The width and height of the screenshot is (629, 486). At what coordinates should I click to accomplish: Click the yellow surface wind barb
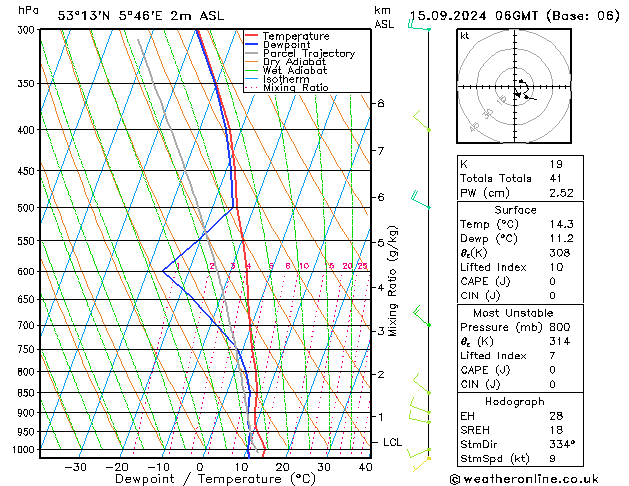pos(421,464)
